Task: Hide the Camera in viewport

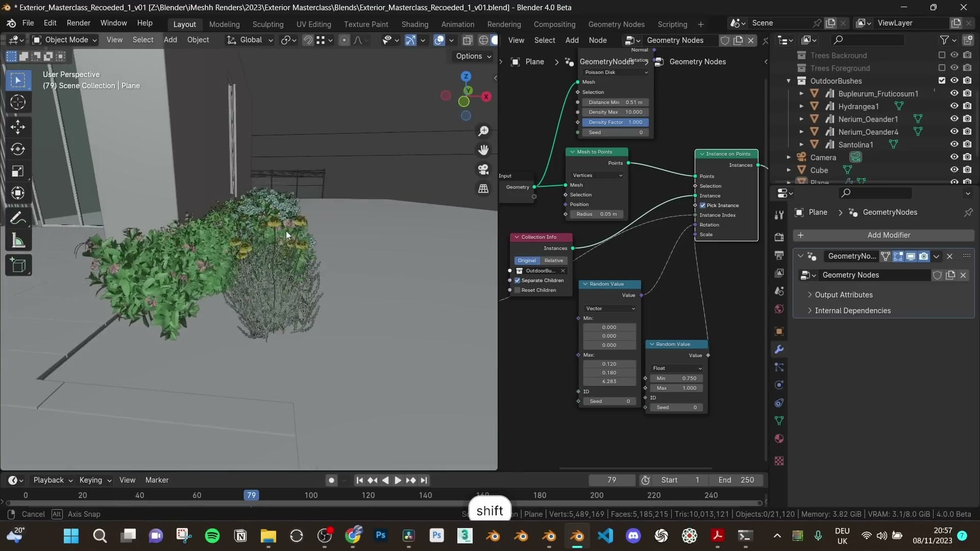Action: pyautogui.click(x=954, y=157)
